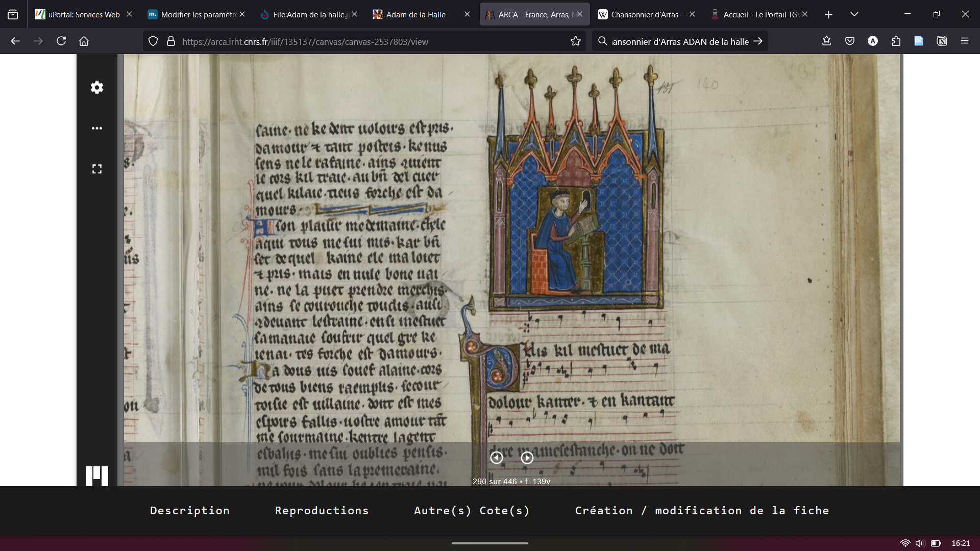980x551 pixels.
Task: Click the Notion web clipper icon
Action: pyautogui.click(x=942, y=41)
